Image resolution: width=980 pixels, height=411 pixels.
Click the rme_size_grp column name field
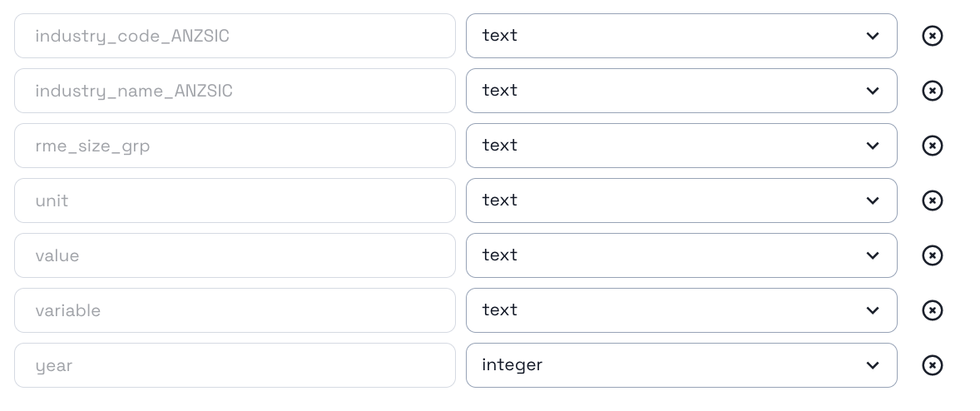click(x=235, y=146)
